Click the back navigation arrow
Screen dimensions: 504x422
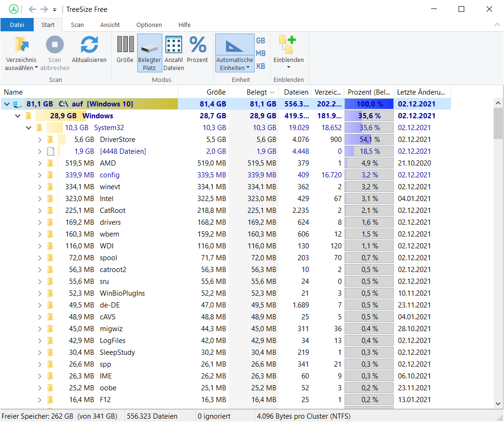click(x=32, y=9)
